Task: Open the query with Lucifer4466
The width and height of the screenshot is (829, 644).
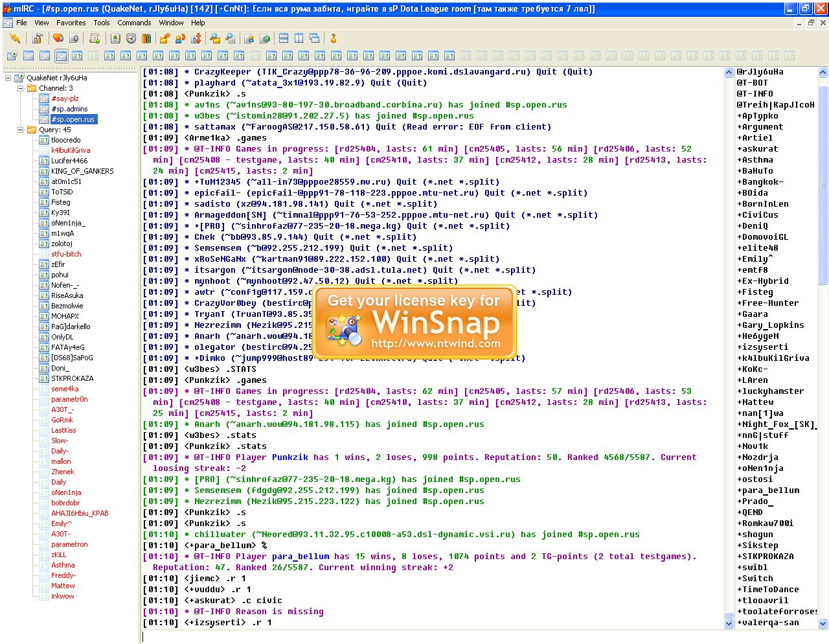Action: point(69,161)
